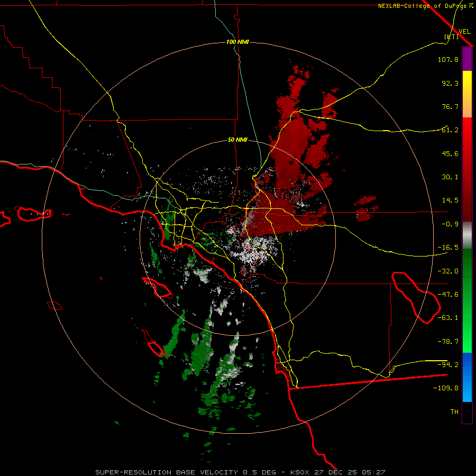Click the NEXLAB-College of DuPage credit text
Screen dimensions: 476x476
coord(425,6)
